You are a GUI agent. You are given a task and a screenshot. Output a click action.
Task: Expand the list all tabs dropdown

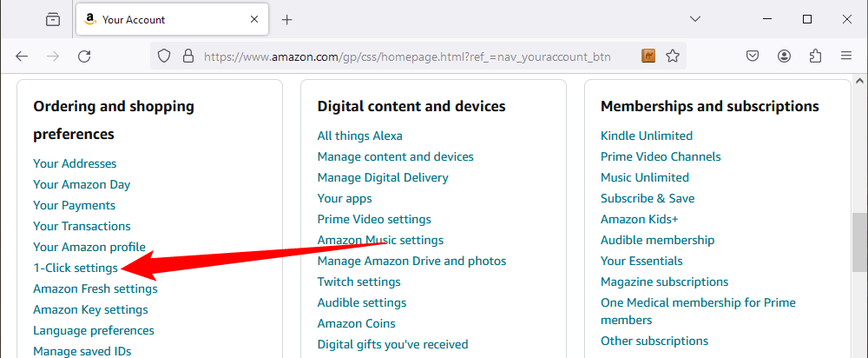pos(694,19)
